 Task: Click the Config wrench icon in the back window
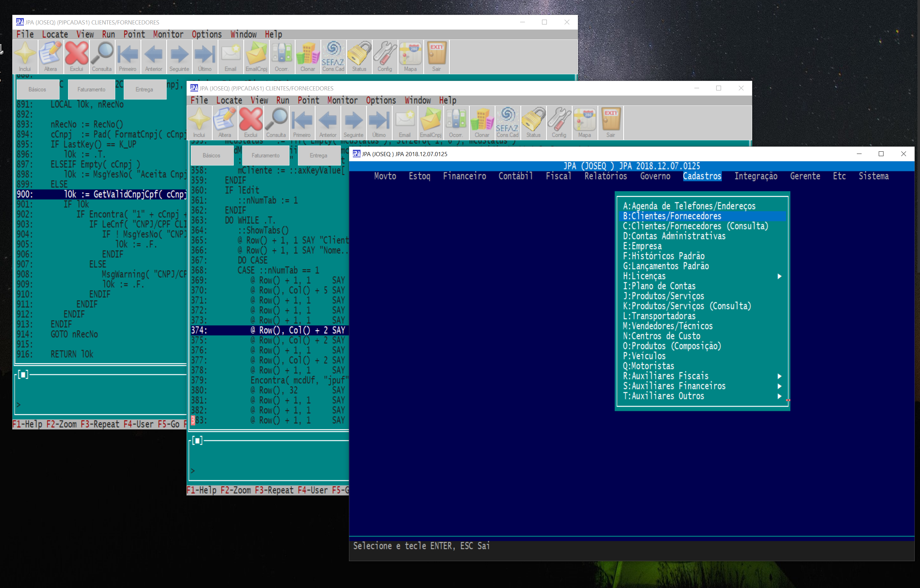(x=385, y=56)
